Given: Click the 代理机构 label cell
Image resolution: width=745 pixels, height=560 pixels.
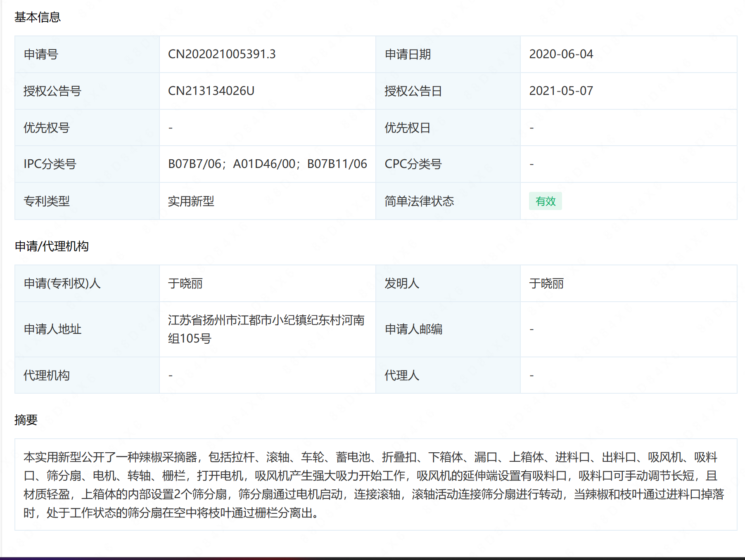Looking at the screenshot, I should (87, 375).
